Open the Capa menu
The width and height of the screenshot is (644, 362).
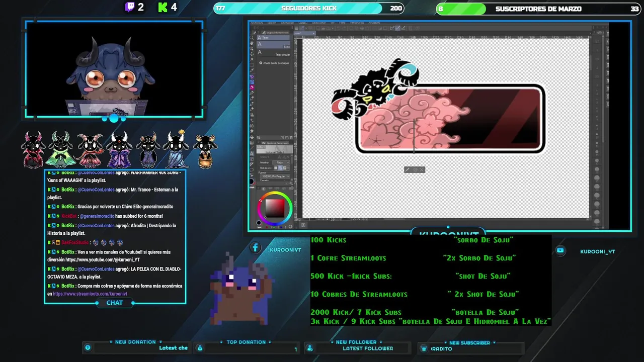(303, 23)
